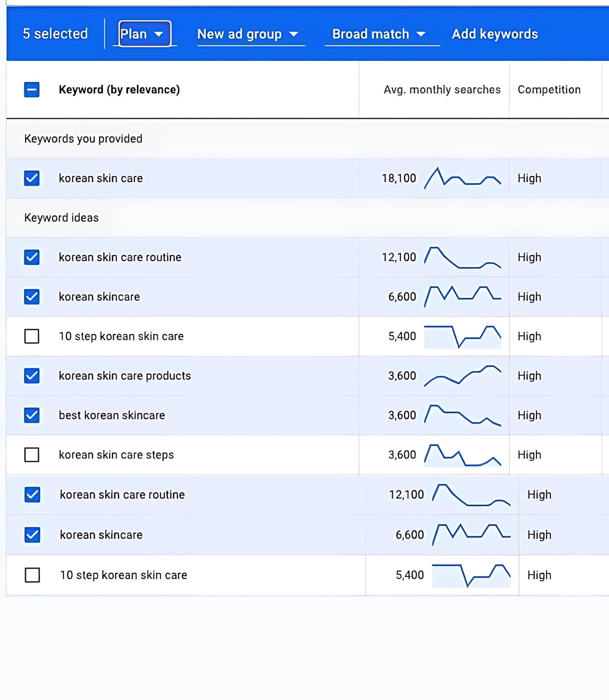Screen dimensions: 609x700
Task: Uncheck the 'best korean skincare' checkbox
Action: coord(32,415)
